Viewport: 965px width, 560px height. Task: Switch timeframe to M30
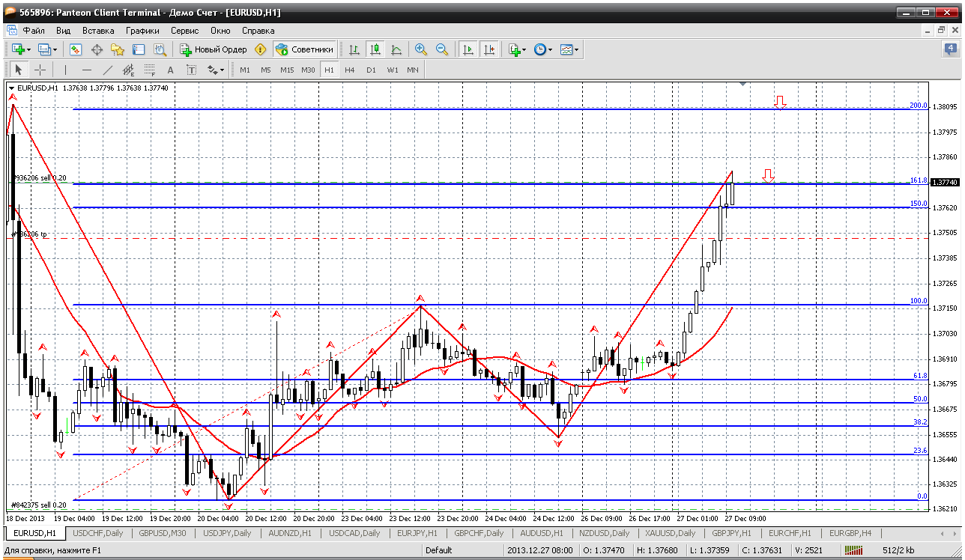click(308, 70)
